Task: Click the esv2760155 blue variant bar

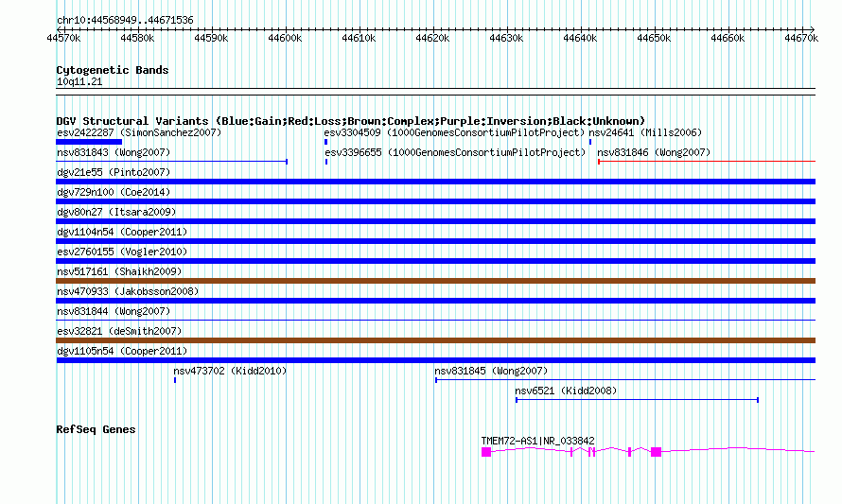Action: pos(435,261)
